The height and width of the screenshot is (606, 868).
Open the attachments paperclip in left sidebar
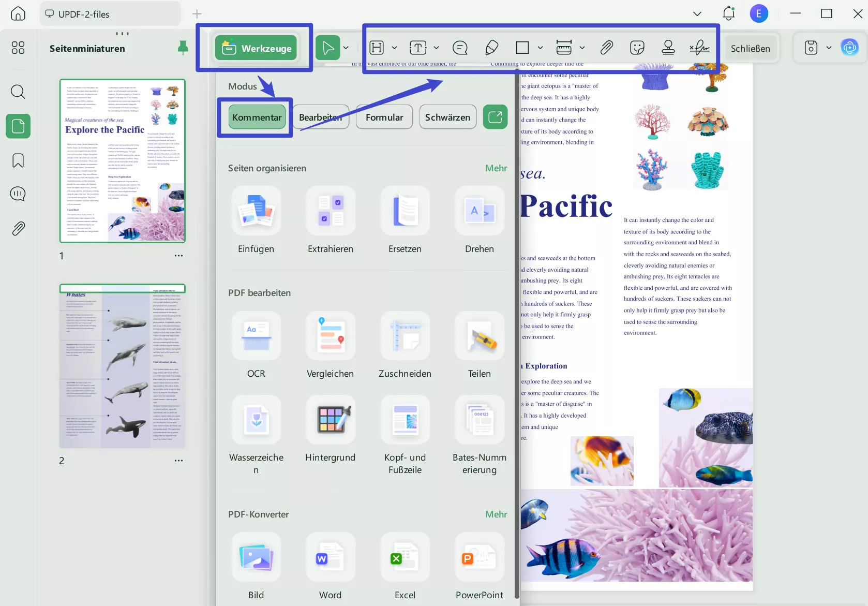coord(18,228)
